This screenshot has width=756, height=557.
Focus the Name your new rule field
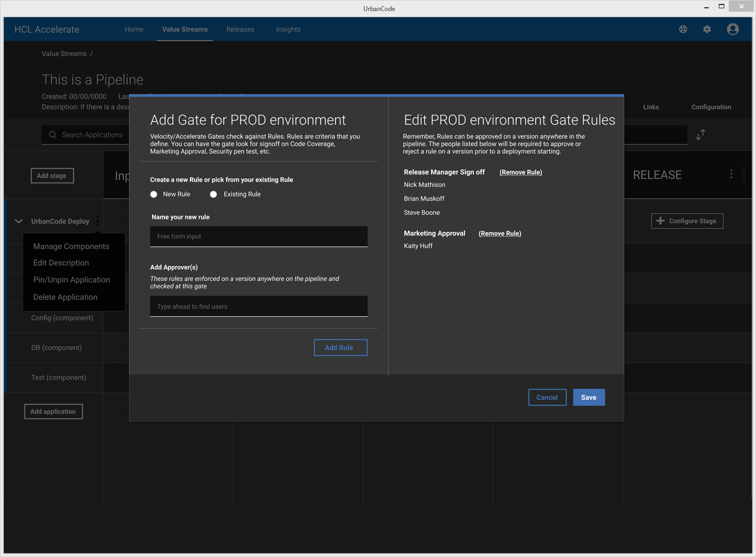click(x=259, y=237)
